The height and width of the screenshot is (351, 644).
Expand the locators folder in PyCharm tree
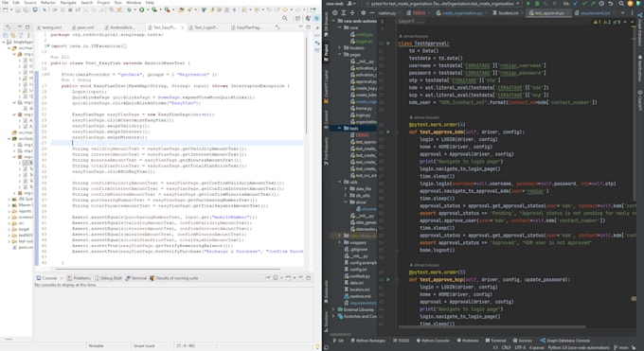[340, 47]
